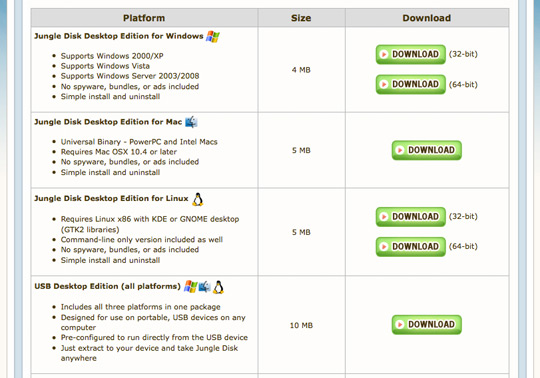This screenshot has height=378, width=540.
Task: Click the '5 MB' size in the Linux row
Action: click(x=301, y=232)
